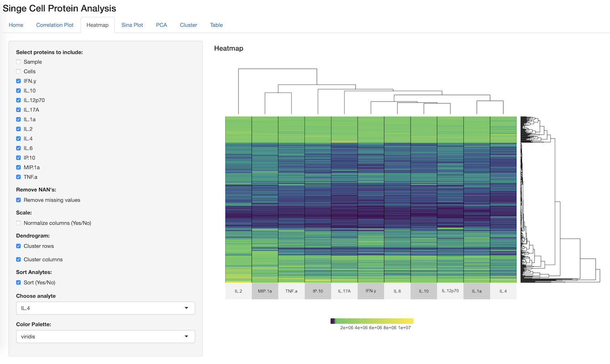Open the Choose analyte dropdown
610x364 pixels.
(105, 308)
